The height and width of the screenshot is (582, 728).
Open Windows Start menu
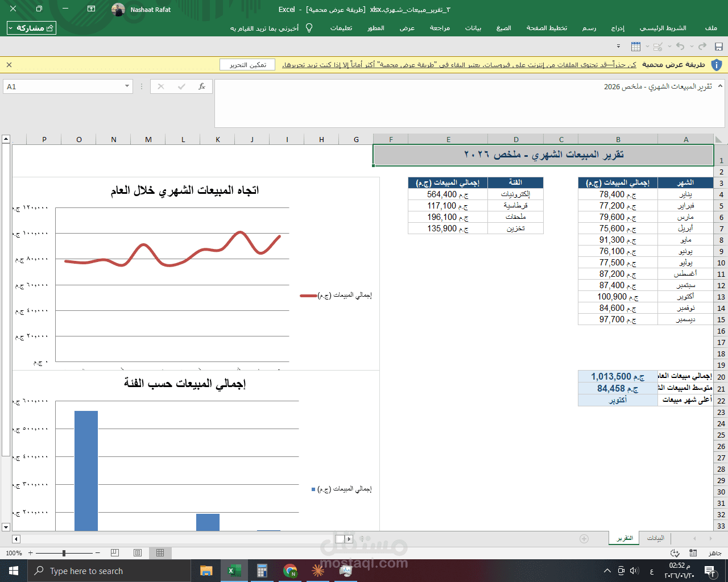click(x=13, y=571)
